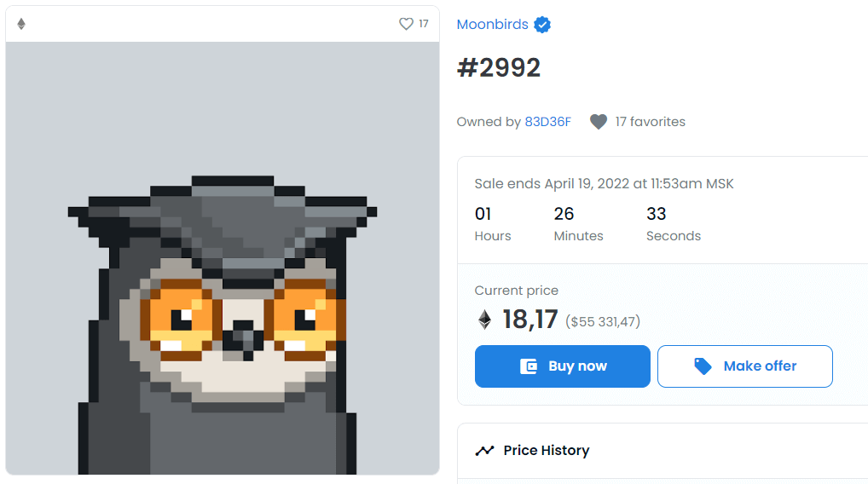
Task: Click the price tag icon in Make offer
Action: point(703,366)
